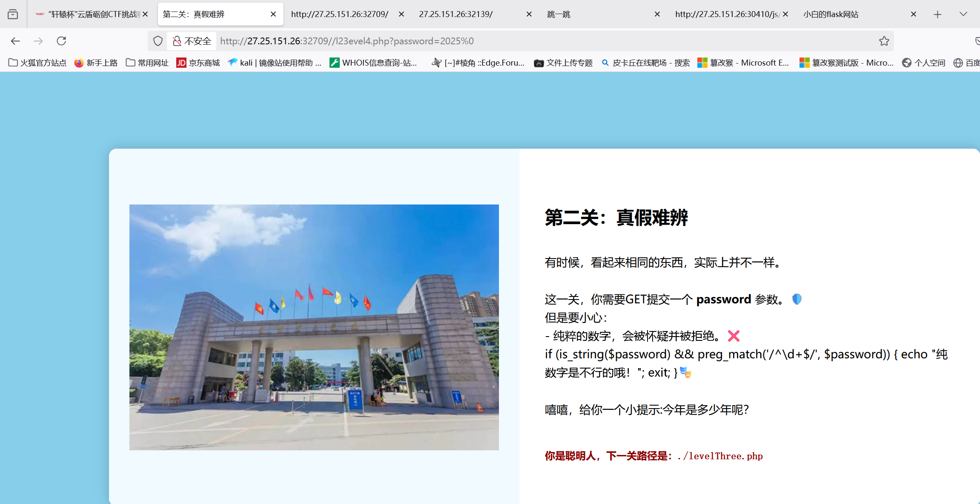Click the back navigation arrow
980x504 pixels.
(15, 41)
